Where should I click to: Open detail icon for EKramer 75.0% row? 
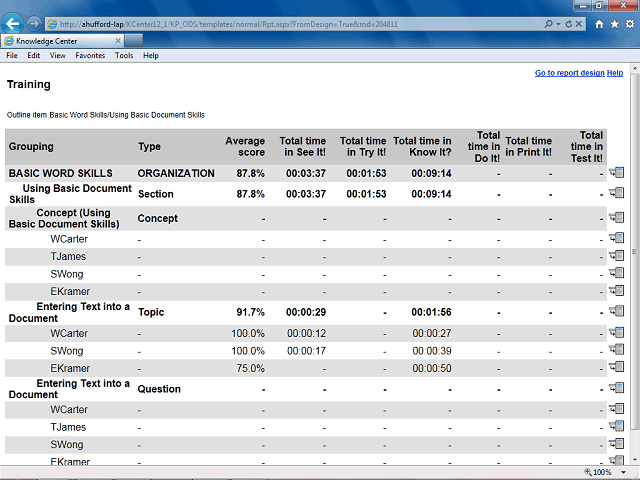point(617,367)
